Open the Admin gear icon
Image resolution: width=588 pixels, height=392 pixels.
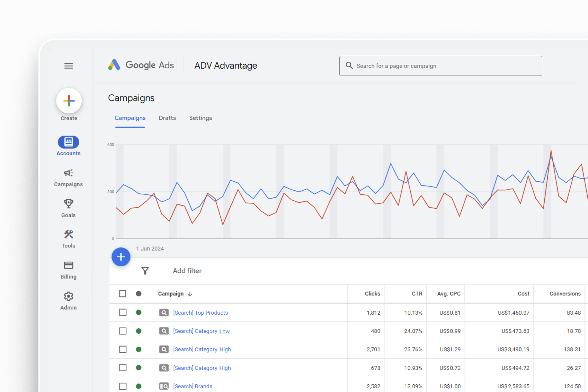[x=69, y=296]
